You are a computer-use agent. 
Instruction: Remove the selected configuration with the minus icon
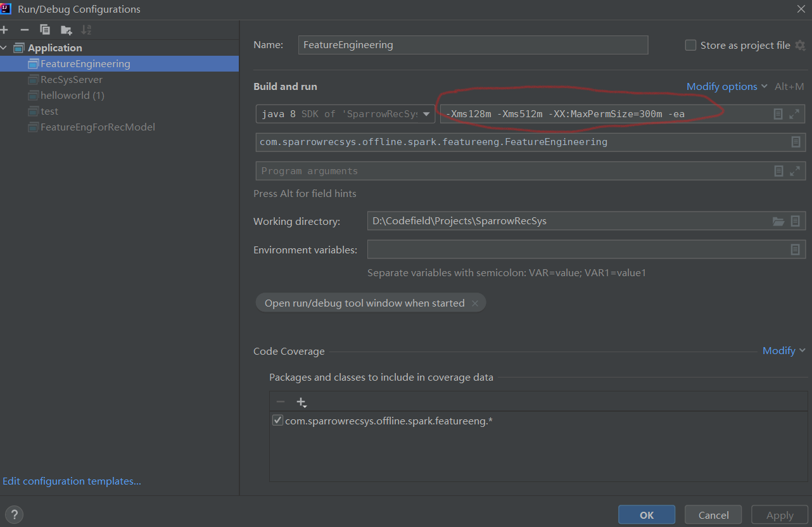pos(24,30)
